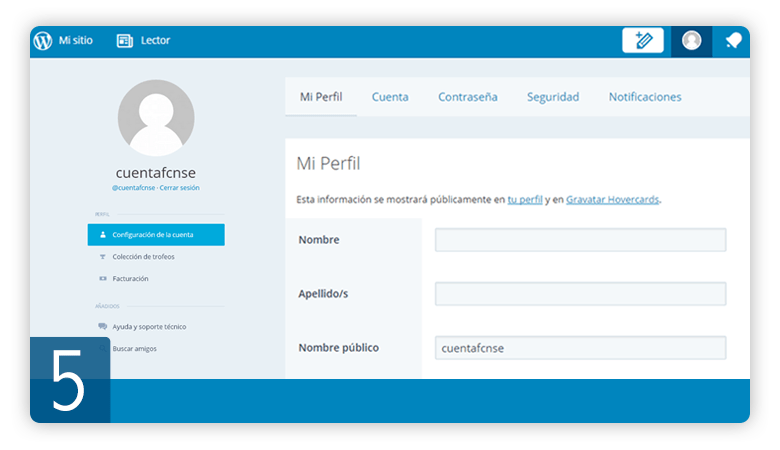
Task: Click the trophy icon beside Colección de trofeos
Action: pos(103,257)
